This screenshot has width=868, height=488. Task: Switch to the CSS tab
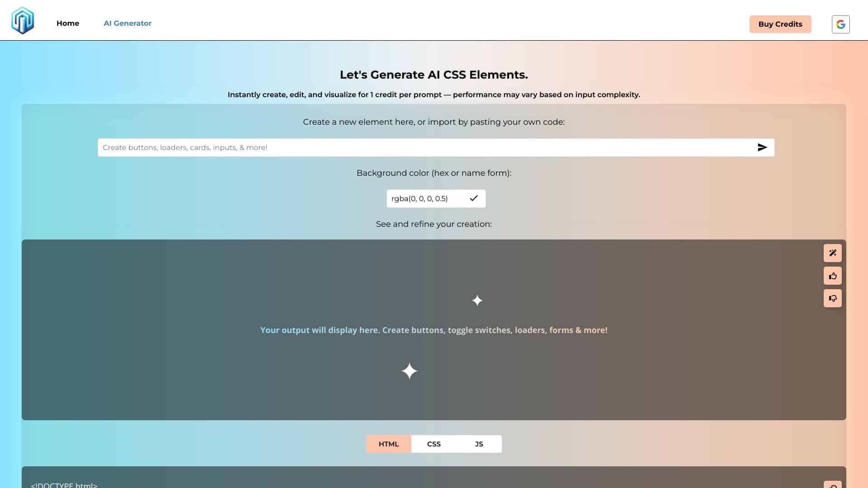click(434, 444)
